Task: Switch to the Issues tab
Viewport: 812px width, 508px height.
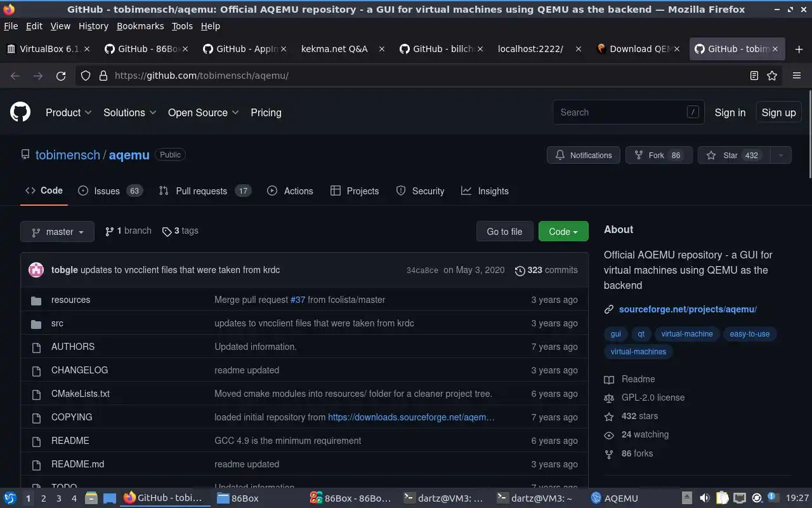Action: 110,191
